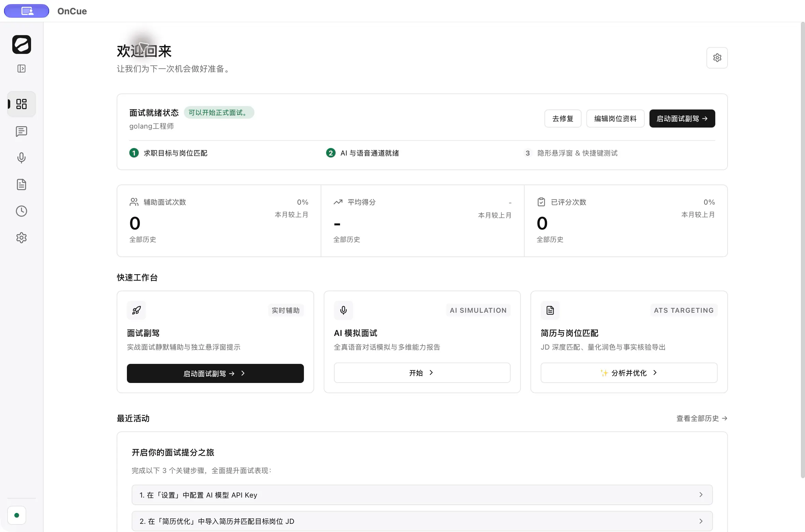Click the top 启动面试副驾 button in status card

(682, 119)
